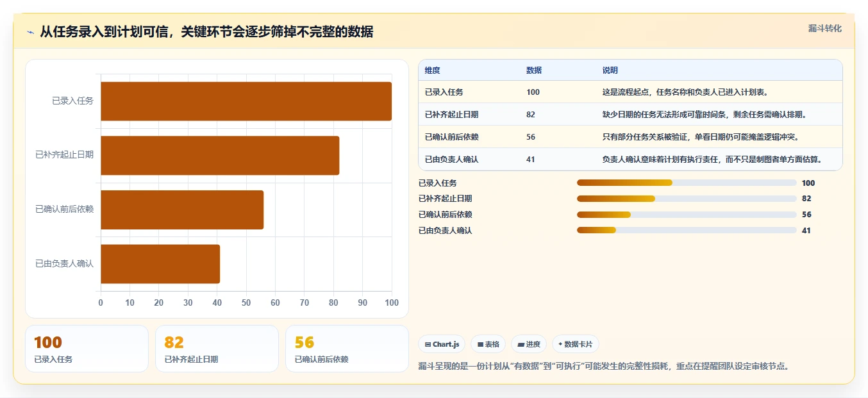Click the 100 value after the first progress bar
Viewport: 868px width, 398px height.
click(808, 183)
